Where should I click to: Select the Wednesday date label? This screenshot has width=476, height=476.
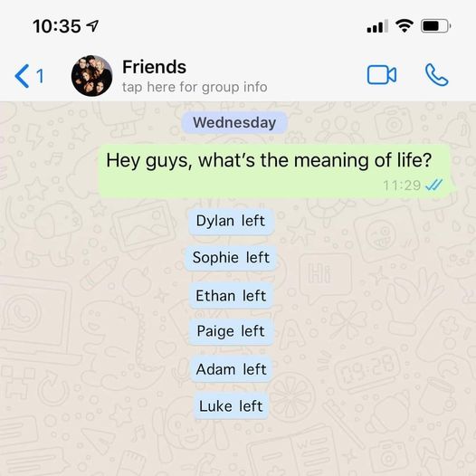(x=234, y=123)
